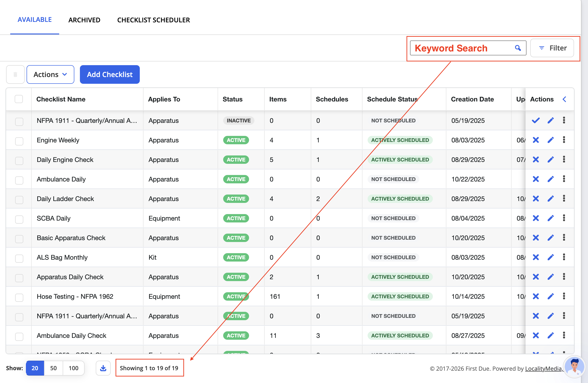Tick the ALS Bag Monthly checkbox
Viewport: 588px width, 383px height.
[x=19, y=258]
